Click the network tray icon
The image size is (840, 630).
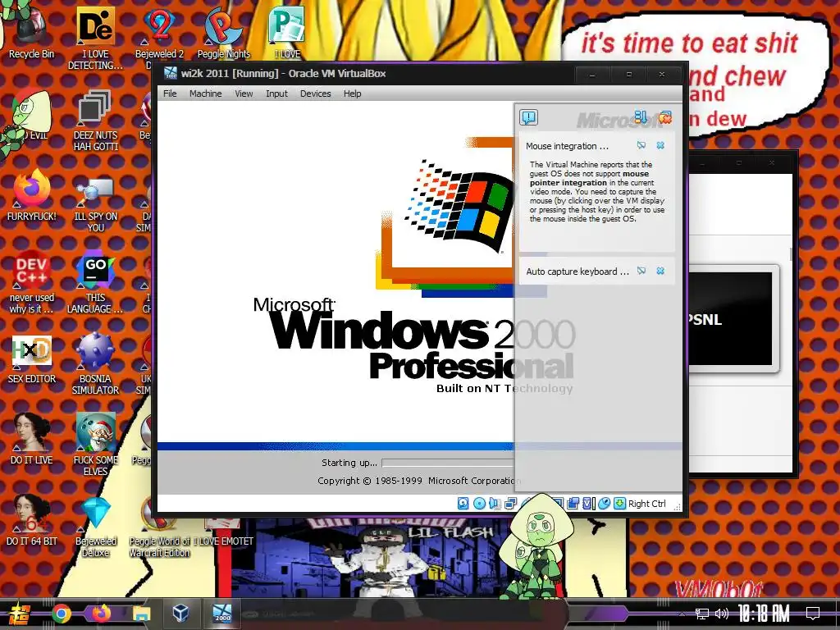click(701, 614)
